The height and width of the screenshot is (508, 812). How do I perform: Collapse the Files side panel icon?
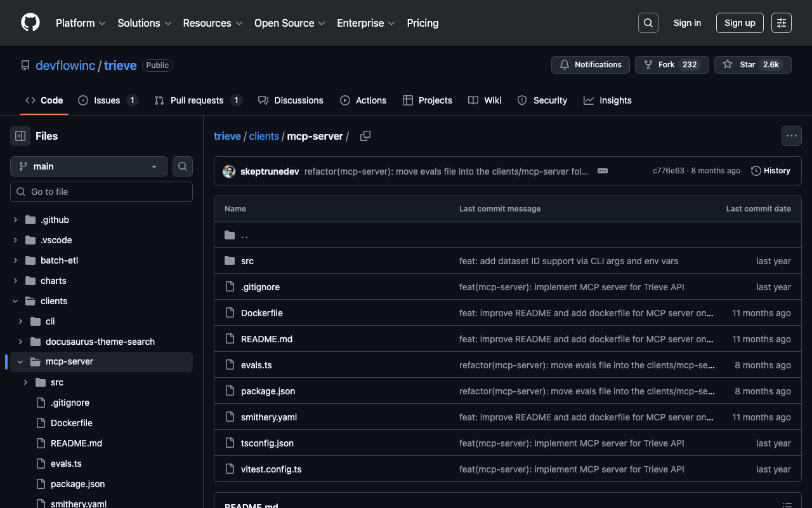click(x=20, y=136)
